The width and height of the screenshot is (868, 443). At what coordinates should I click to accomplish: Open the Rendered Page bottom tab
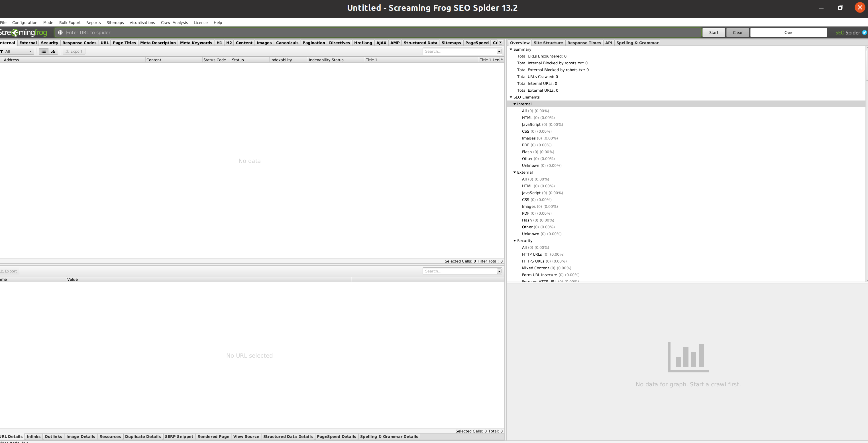[213, 437]
